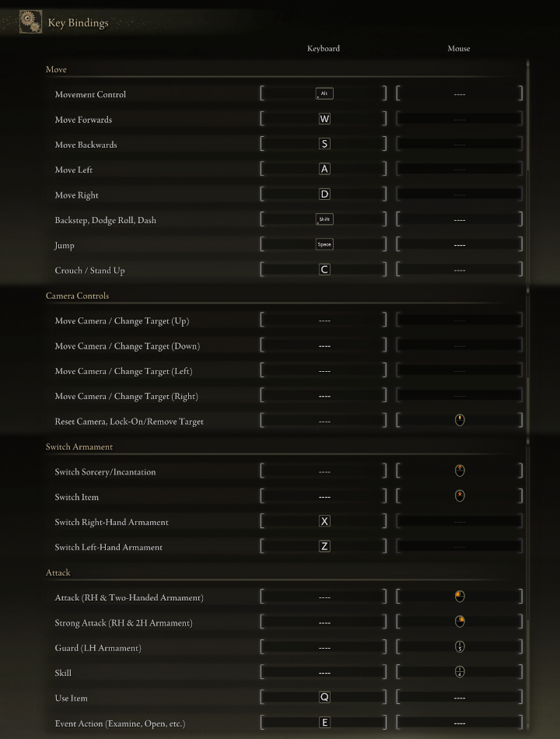Click the empty mouse slot for Event Action
This screenshot has width=560, height=739.
[460, 723]
